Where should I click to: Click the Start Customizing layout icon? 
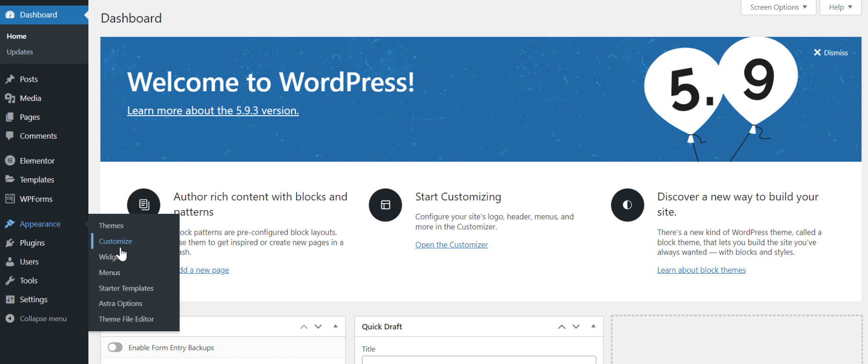pos(385,205)
